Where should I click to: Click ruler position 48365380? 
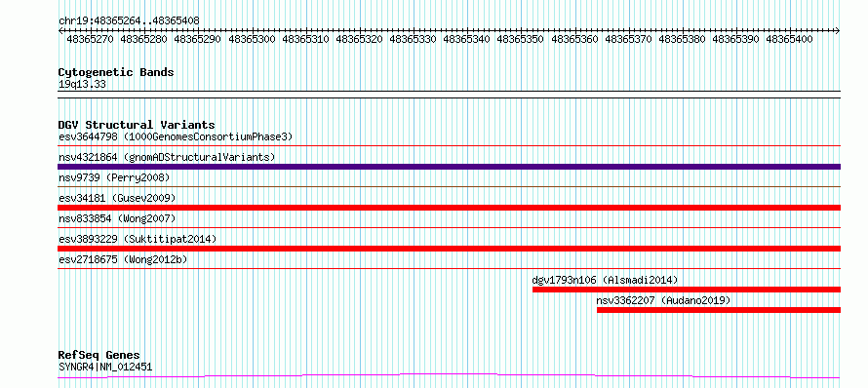pos(682,39)
